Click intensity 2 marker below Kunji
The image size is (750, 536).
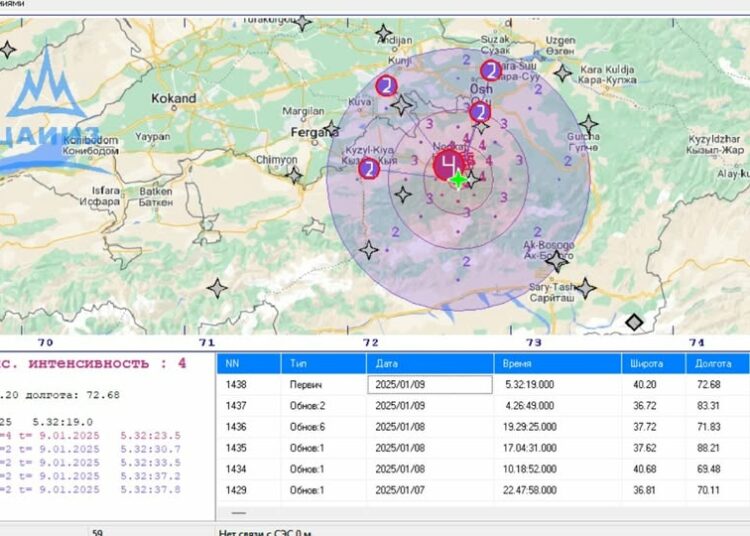point(386,85)
